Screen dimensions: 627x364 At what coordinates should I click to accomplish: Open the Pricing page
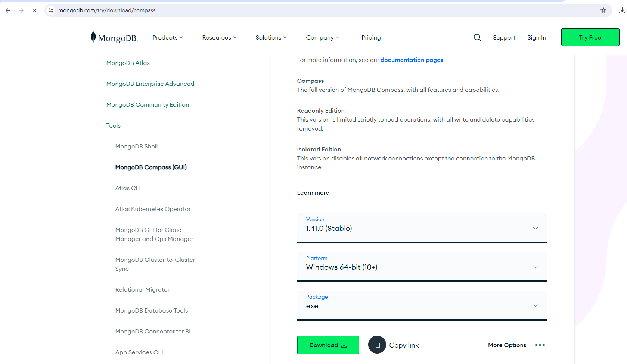tap(371, 37)
